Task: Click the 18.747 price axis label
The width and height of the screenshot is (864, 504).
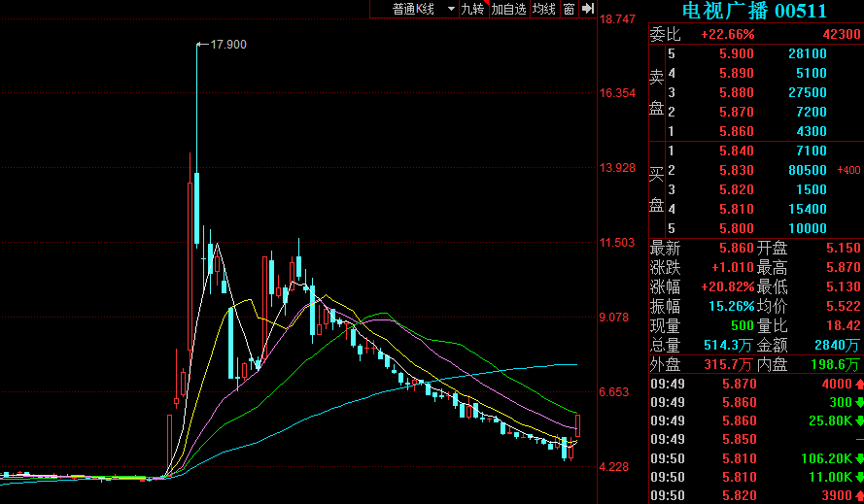Action: [x=617, y=19]
